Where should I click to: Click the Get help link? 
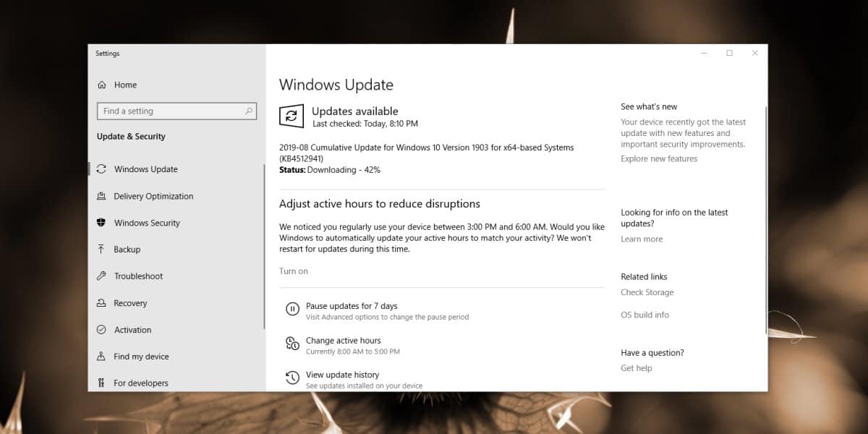(637, 368)
